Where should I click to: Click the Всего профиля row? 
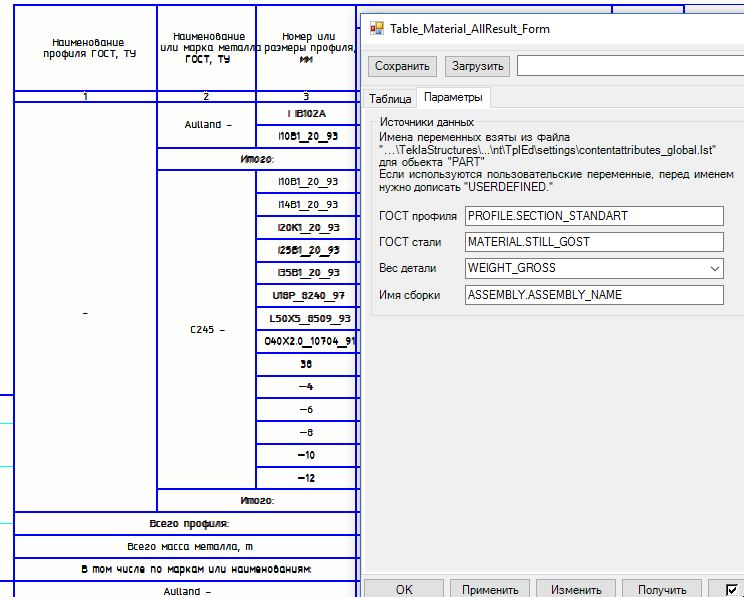point(185,523)
